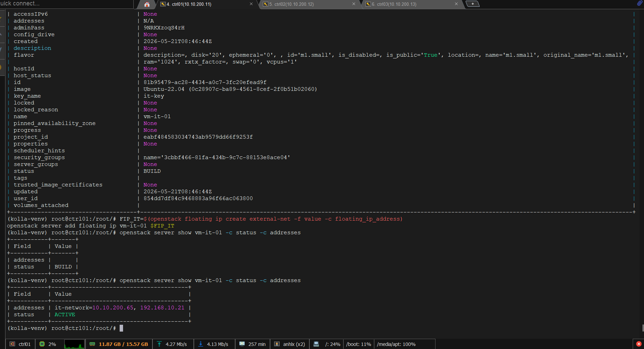Click the ctrl01 label in status bar
Image resolution: width=644 pixels, height=349 pixels.
25,344
